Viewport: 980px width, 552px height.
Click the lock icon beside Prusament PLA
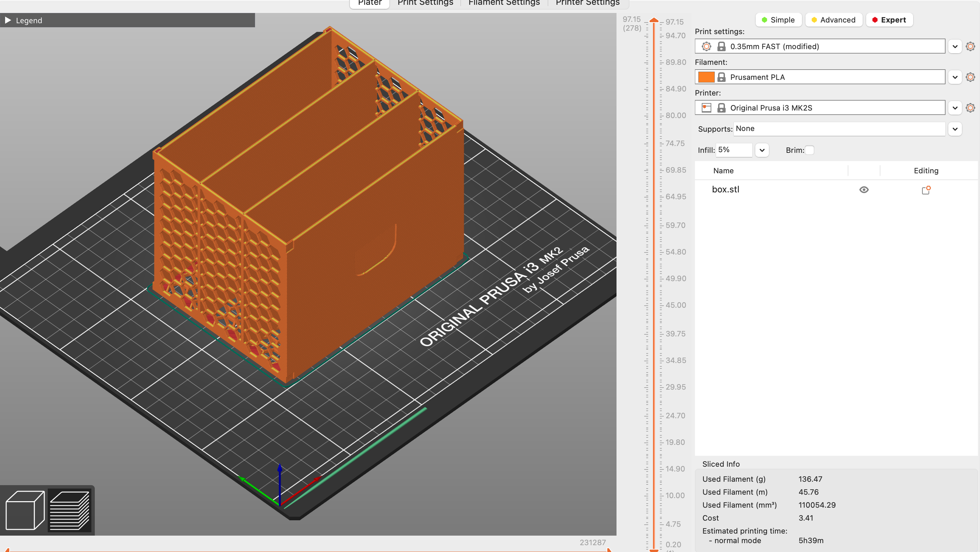[722, 77]
